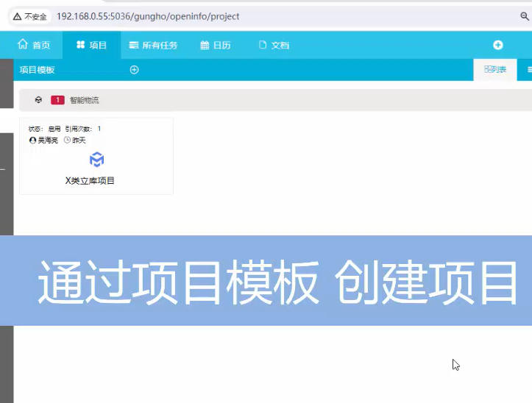Click the list icon beside 所有任务
This screenshot has width=532, height=403.
pos(134,45)
